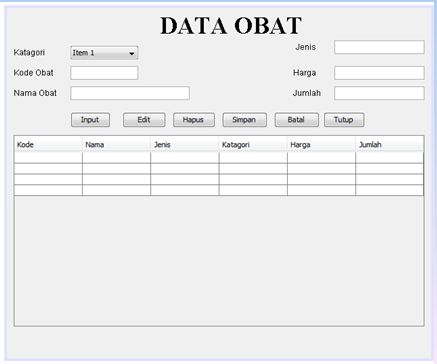Click the Hapus button
This screenshot has width=437, height=364.
194,120
